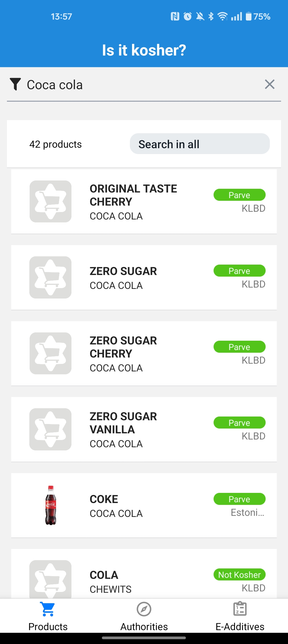Tap the Coke bottle product image
The width and height of the screenshot is (288, 644).
51,505
